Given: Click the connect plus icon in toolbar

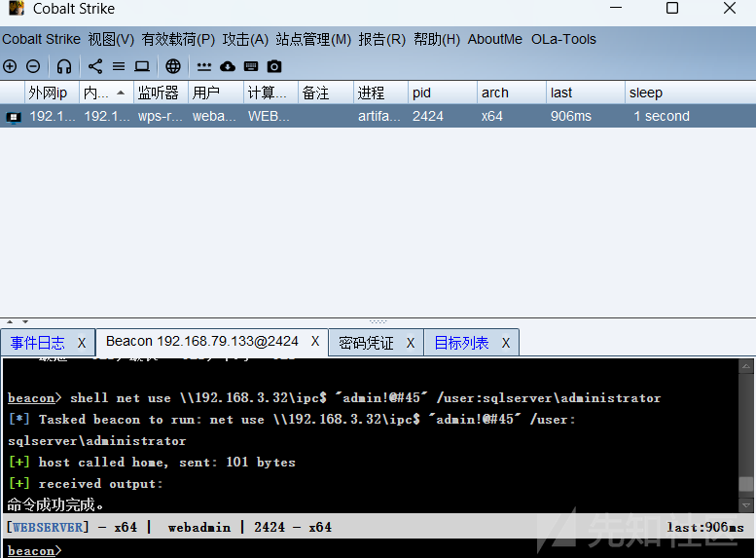Looking at the screenshot, I should click(10, 66).
